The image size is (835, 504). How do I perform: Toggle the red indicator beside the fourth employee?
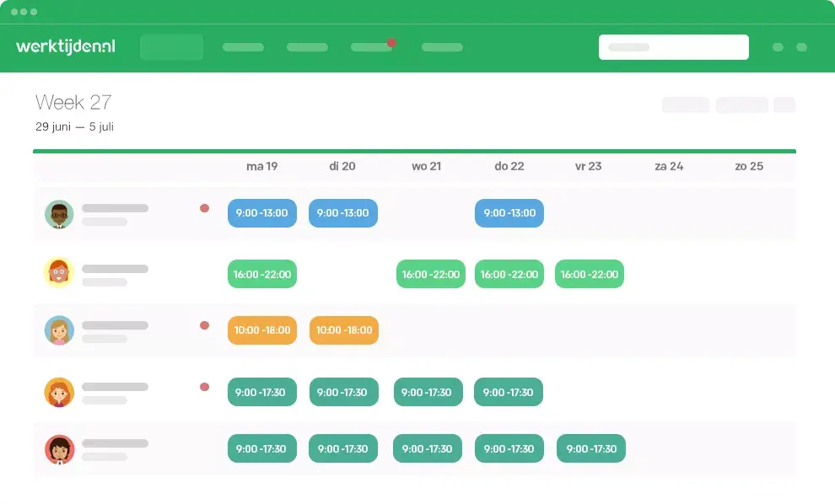tap(204, 386)
